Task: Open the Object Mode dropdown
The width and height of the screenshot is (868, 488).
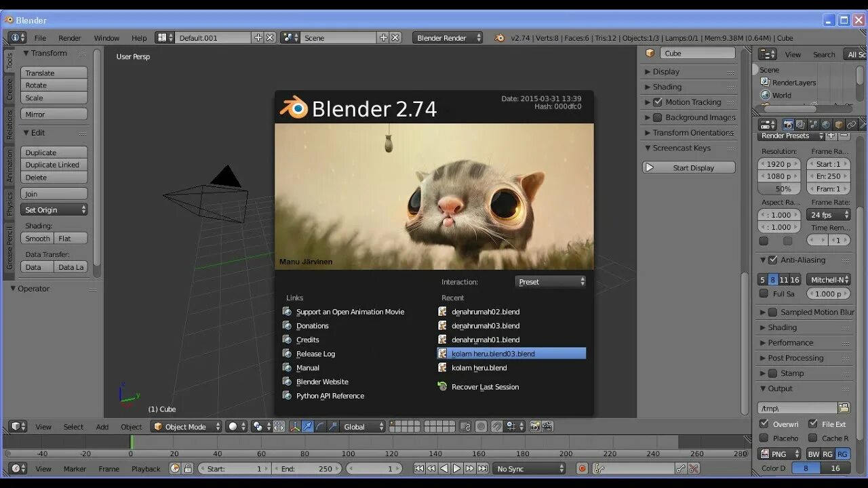Action: 186,426
